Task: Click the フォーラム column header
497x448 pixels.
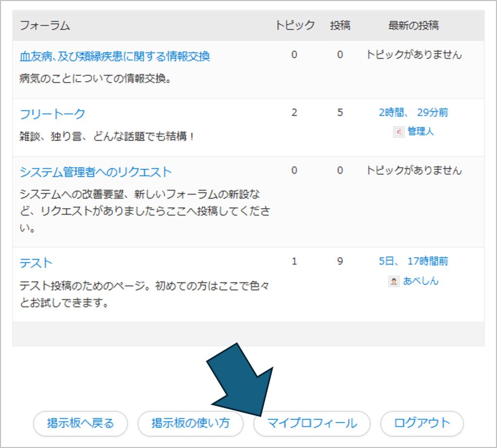Action: click(45, 26)
